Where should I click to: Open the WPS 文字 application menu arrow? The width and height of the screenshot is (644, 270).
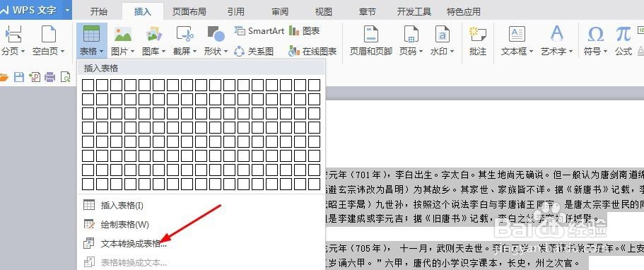pos(67,10)
